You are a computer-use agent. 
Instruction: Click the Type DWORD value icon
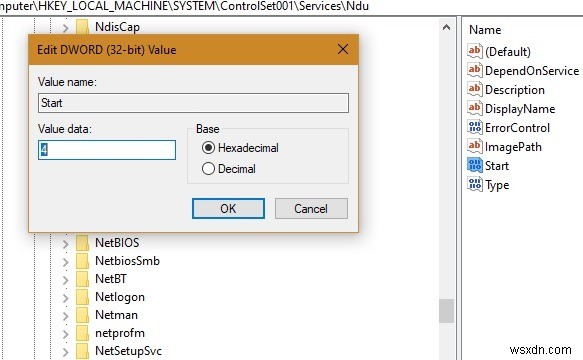coord(474,184)
